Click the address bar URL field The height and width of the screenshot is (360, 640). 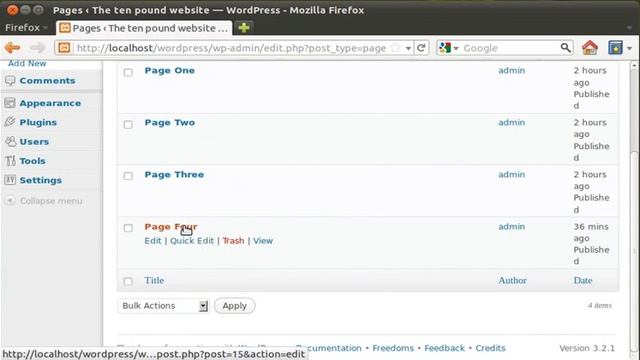231,48
